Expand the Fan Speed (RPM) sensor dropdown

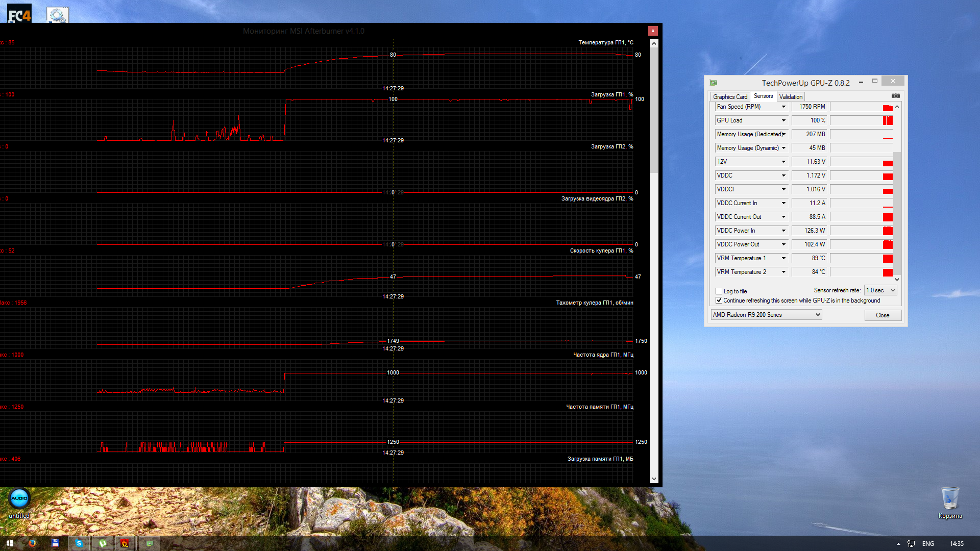783,107
